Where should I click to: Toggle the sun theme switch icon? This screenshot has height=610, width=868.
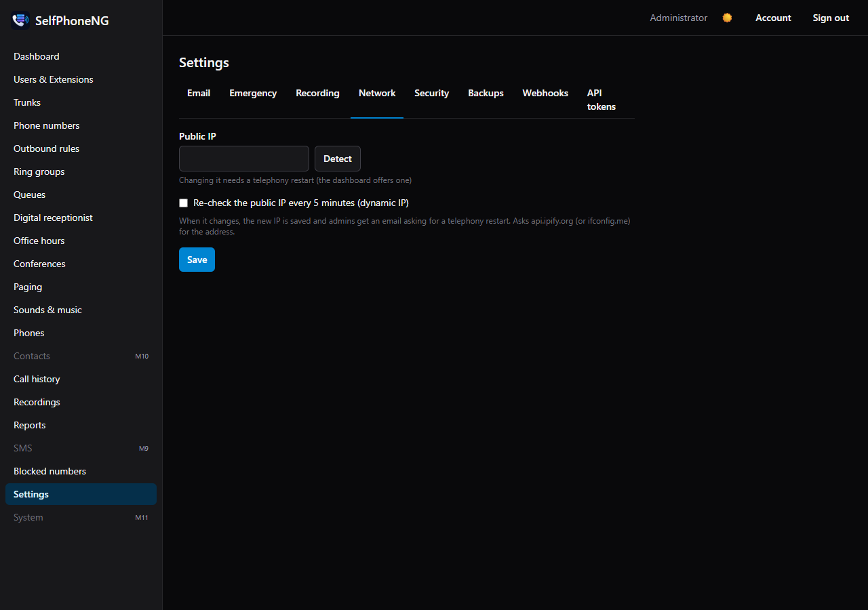click(727, 18)
